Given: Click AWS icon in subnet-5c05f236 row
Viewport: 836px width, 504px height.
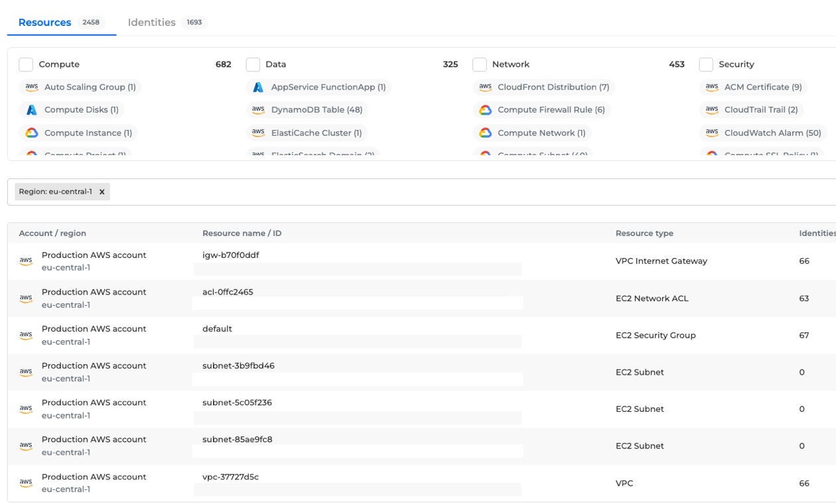Looking at the screenshot, I should (x=26, y=409).
